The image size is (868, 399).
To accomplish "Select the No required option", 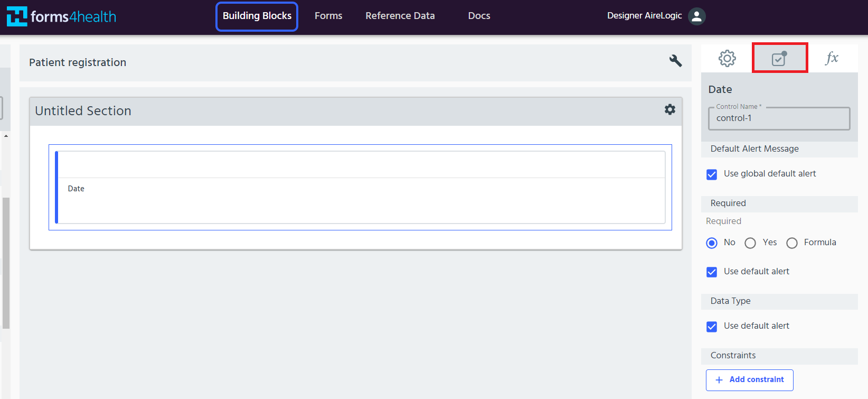I will [x=712, y=243].
